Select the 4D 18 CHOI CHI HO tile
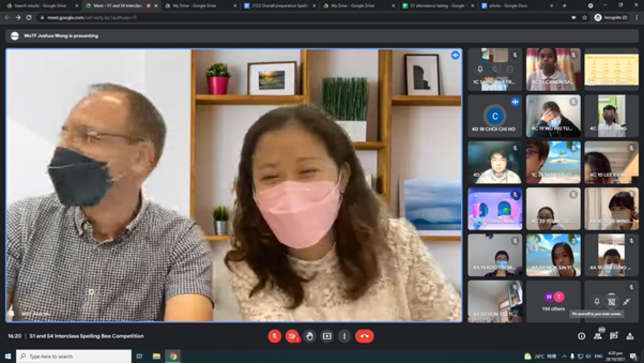The width and height of the screenshot is (644, 363). coord(495,116)
